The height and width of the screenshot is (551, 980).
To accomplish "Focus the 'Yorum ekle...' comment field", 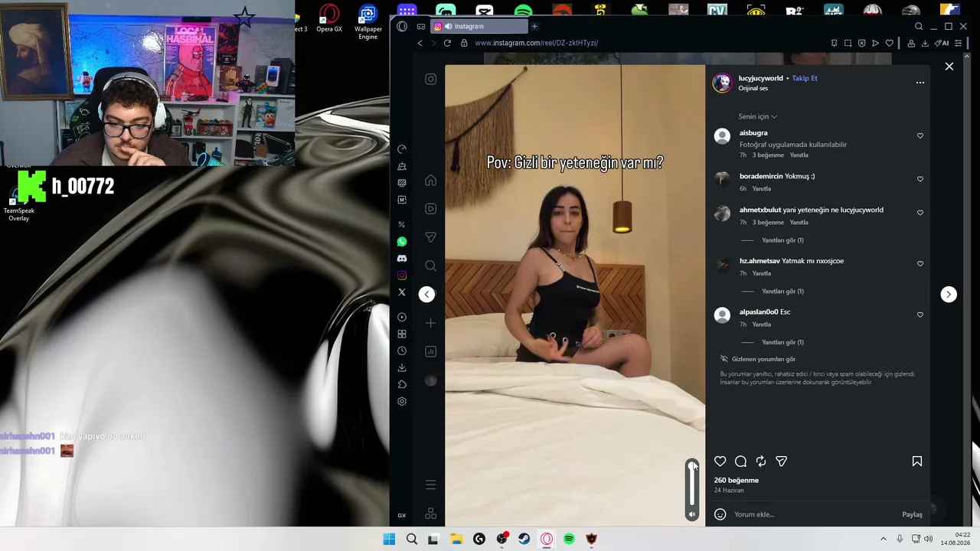I will [815, 514].
